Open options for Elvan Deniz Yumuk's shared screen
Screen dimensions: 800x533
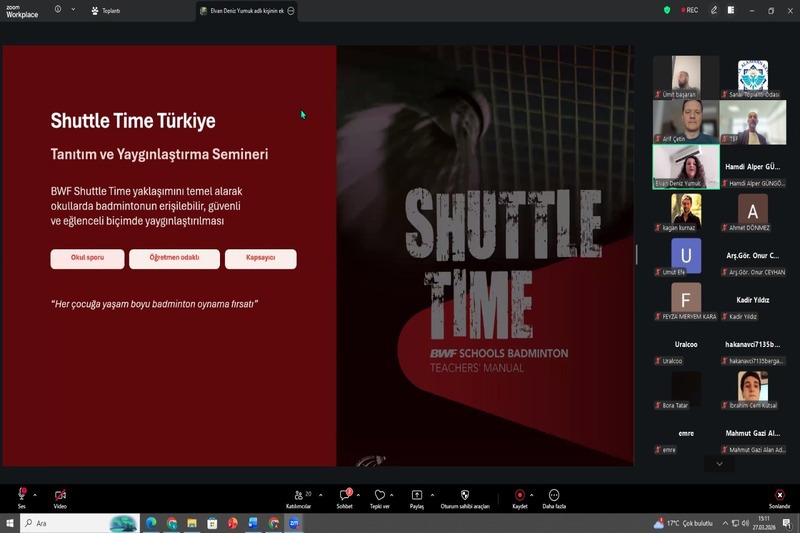click(x=291, y=11)
